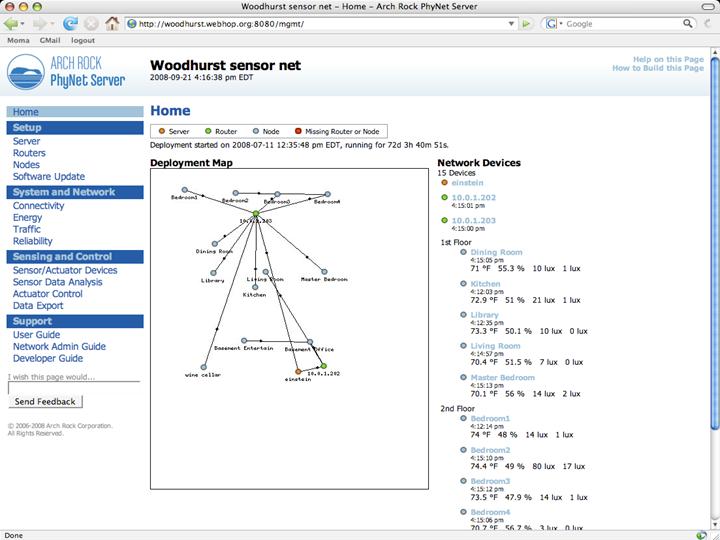Select the einstein server node on map
The width and height of the screenshot is (720, 540).
[x=298, y=372]
